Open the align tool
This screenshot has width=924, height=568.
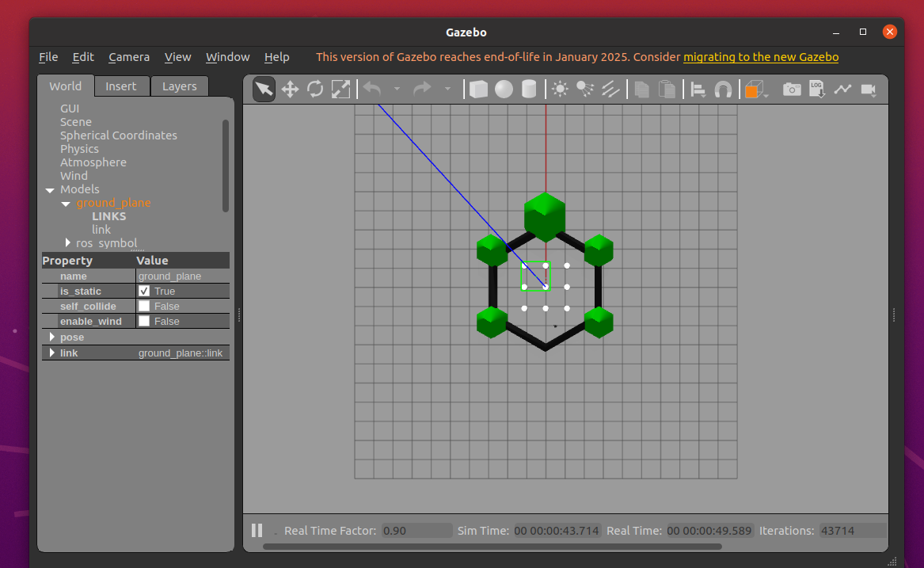point(698,89)
